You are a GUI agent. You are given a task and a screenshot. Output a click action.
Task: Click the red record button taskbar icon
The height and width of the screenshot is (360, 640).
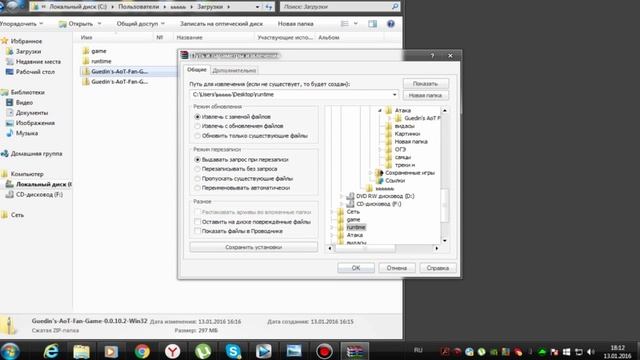point(324,351)
